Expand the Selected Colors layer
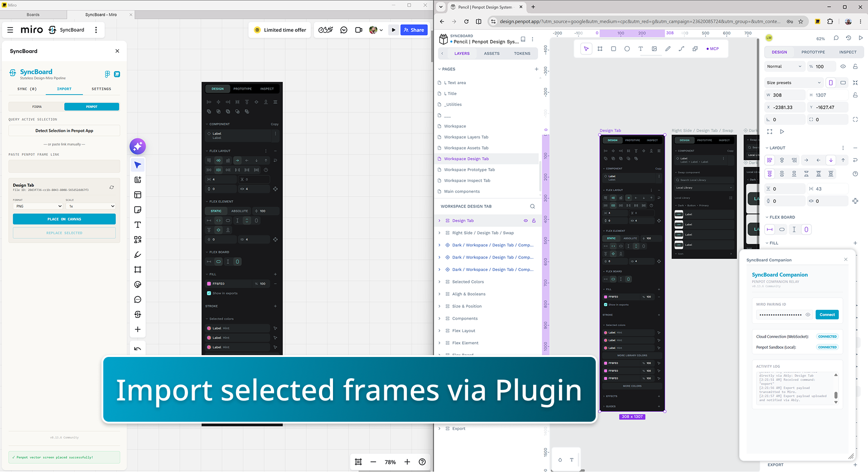This screenshot has height=472, width=868. pyautogui.click(x=439, y=282)
